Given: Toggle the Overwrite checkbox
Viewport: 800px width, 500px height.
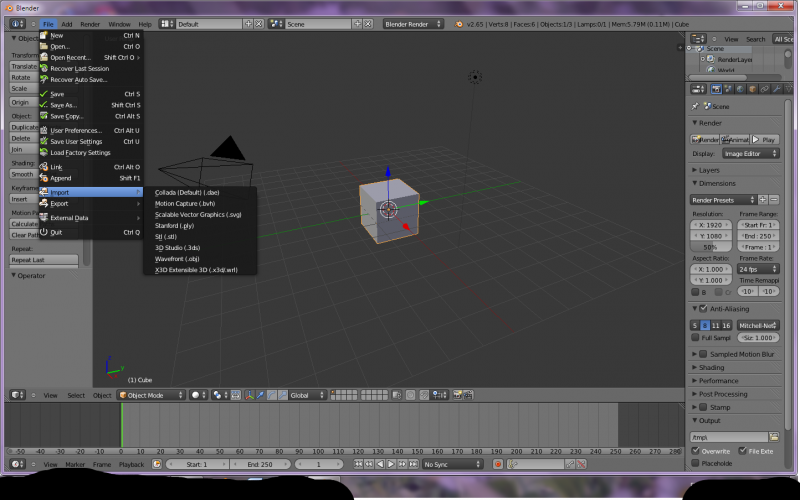Looking at the screenshot, I should [695, 451].
